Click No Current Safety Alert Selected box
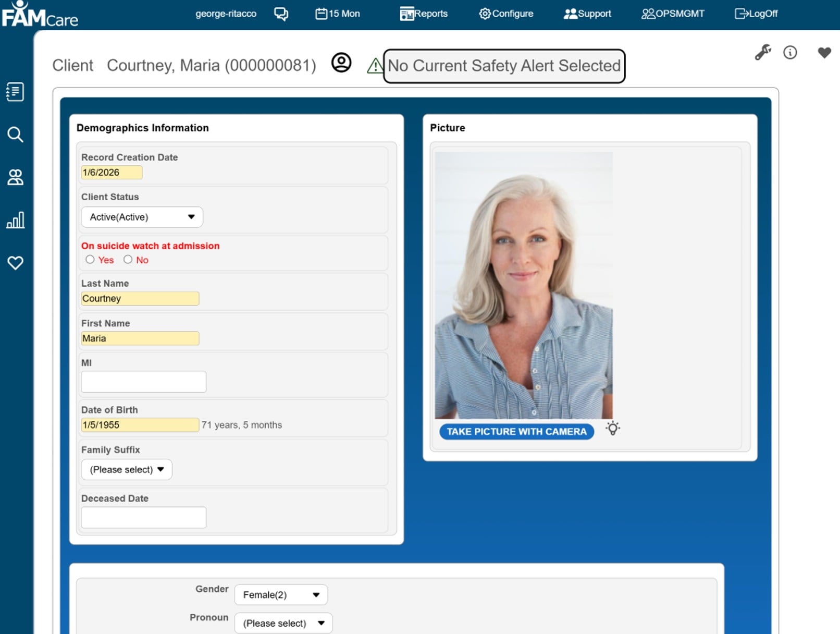This screenshot has height=634, width=840. pos(504,66)
